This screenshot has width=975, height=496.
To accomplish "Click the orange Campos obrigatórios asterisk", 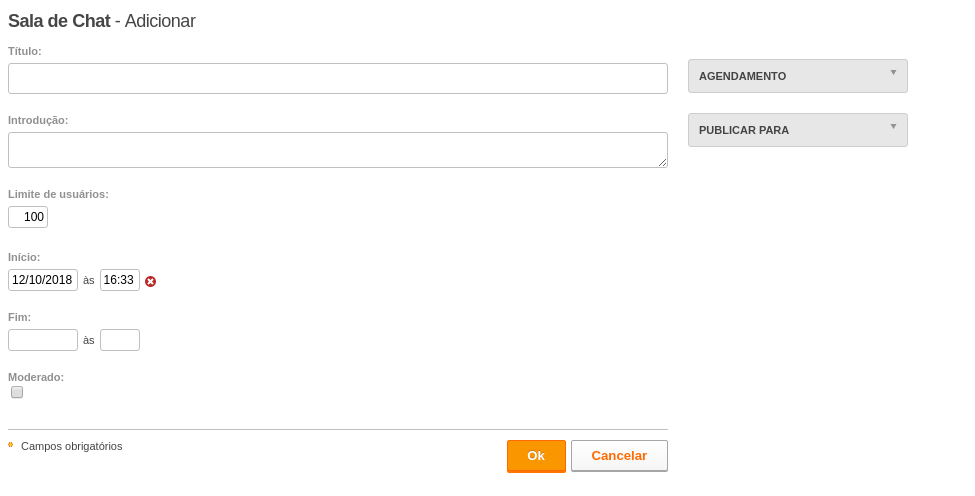I will [x=11, y=445].
